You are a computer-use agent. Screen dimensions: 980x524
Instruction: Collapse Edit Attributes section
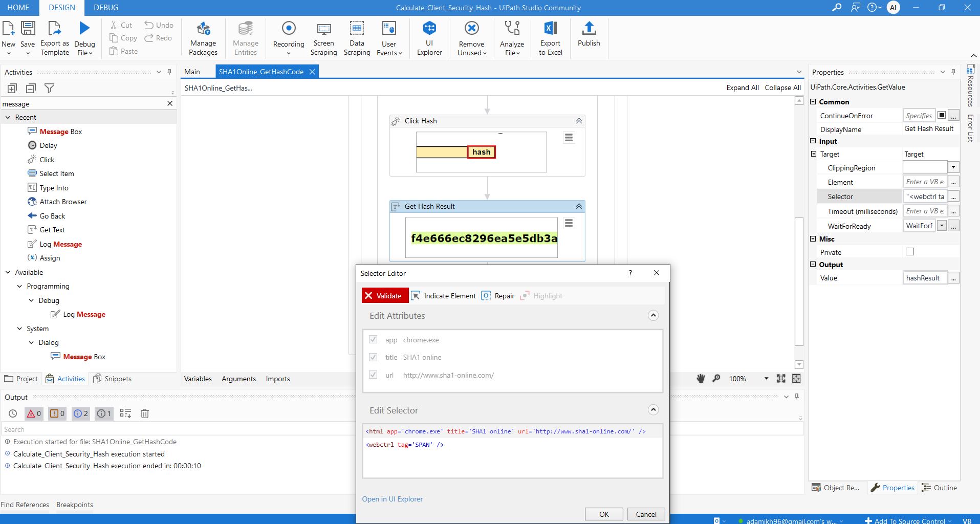coord(653,315)
